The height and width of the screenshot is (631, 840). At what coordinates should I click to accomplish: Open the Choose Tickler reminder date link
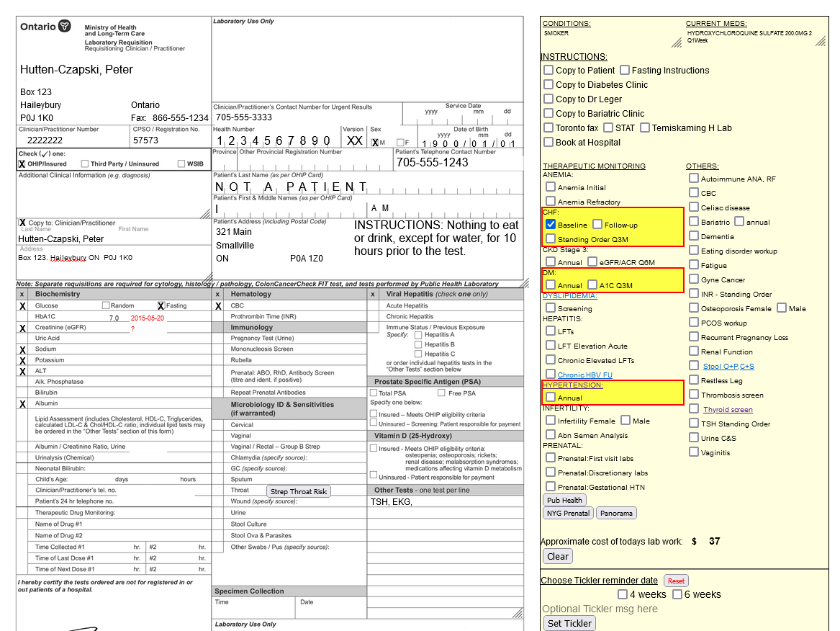click(599, 580)
